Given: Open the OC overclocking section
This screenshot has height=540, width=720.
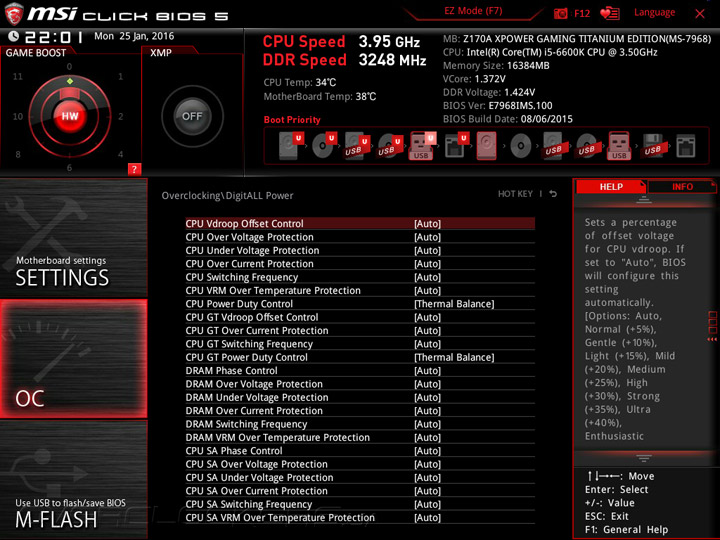Looking at the screenshot, I should [73, 359].
